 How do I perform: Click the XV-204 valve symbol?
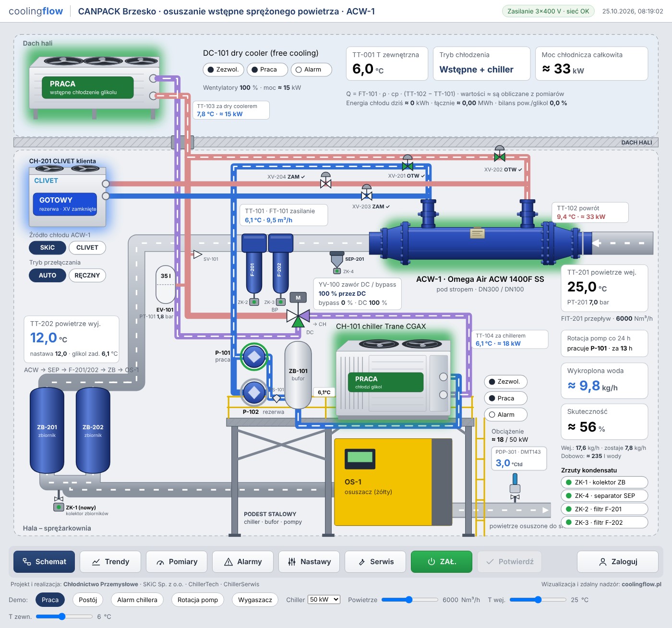click(x=326, y=181)
